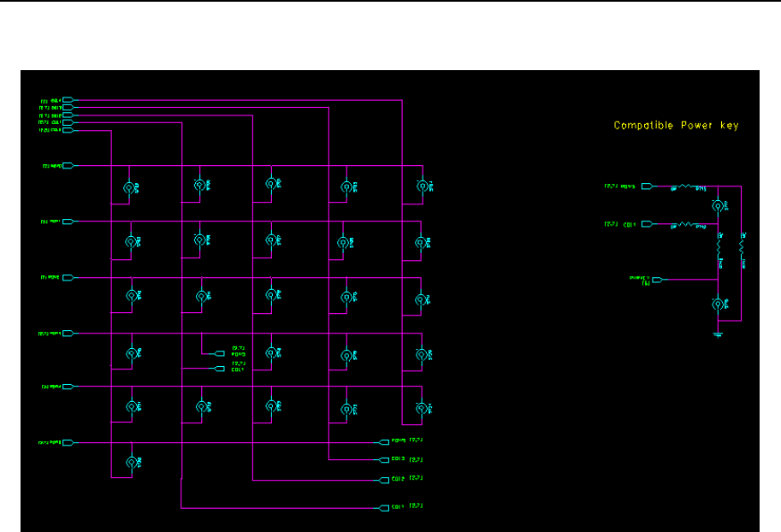781x532 pixels.
Task: Select the vertical resistor between the two power key switches
Action: pyautogui.click(x=719, y=247)
